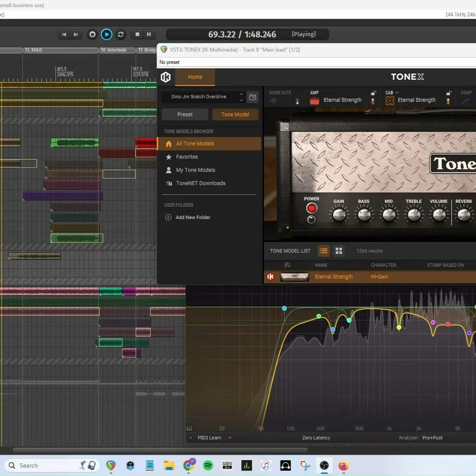Click the IK Multimedia logo in TONEX
Image resolution: width=476 pixels, height=476 pixels.
(x=166, y=77)
